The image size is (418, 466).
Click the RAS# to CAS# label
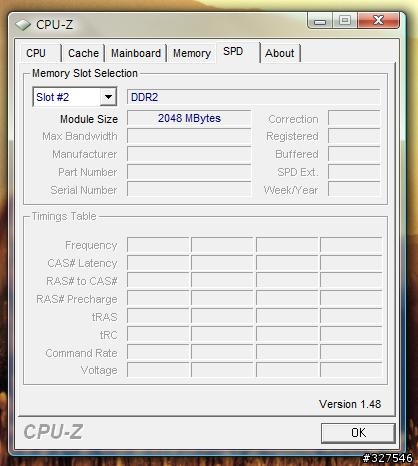82,281
